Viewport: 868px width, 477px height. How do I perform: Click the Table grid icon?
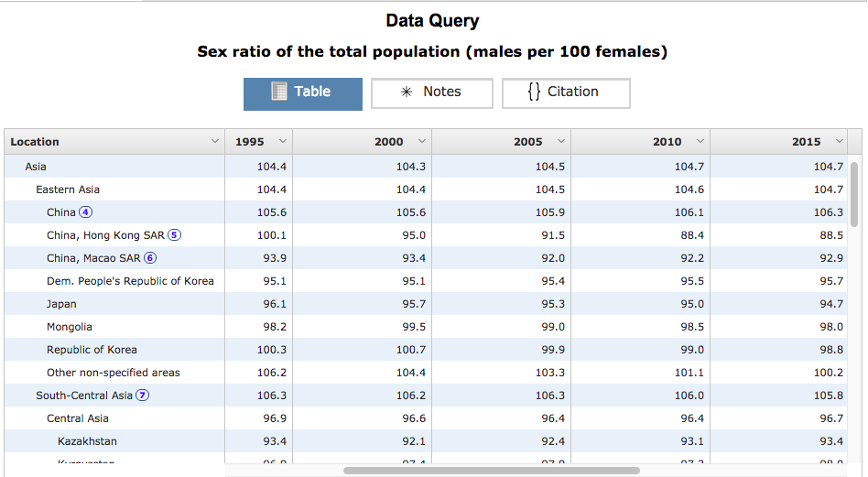pyautogui.click(x=280, y=92)
